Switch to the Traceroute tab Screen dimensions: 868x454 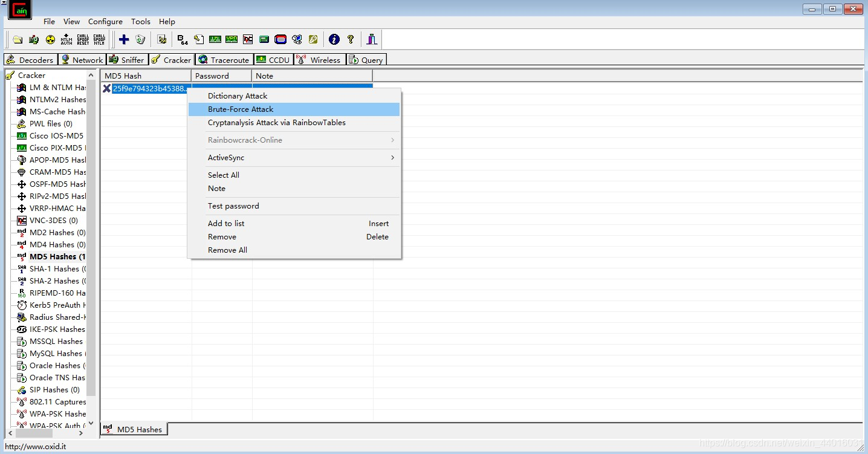(x=224, y=60)
